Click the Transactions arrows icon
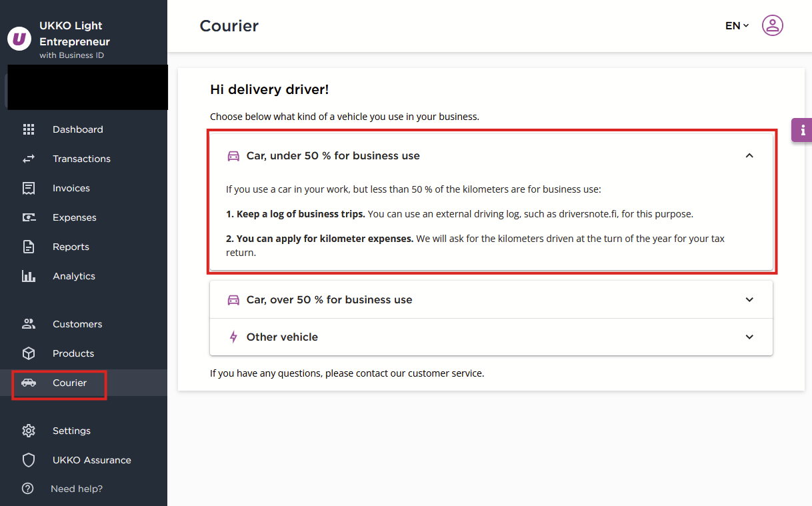The width and height of the screenshot is (812, 506). [28, 159]
